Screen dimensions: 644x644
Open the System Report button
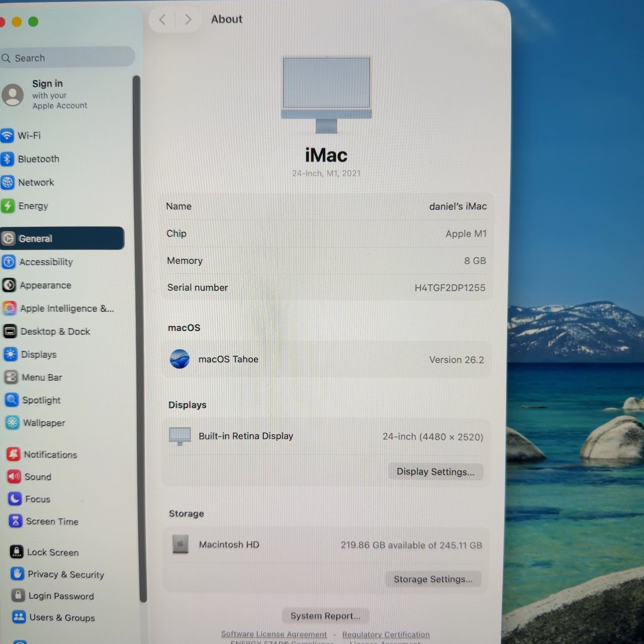(325, 616)
